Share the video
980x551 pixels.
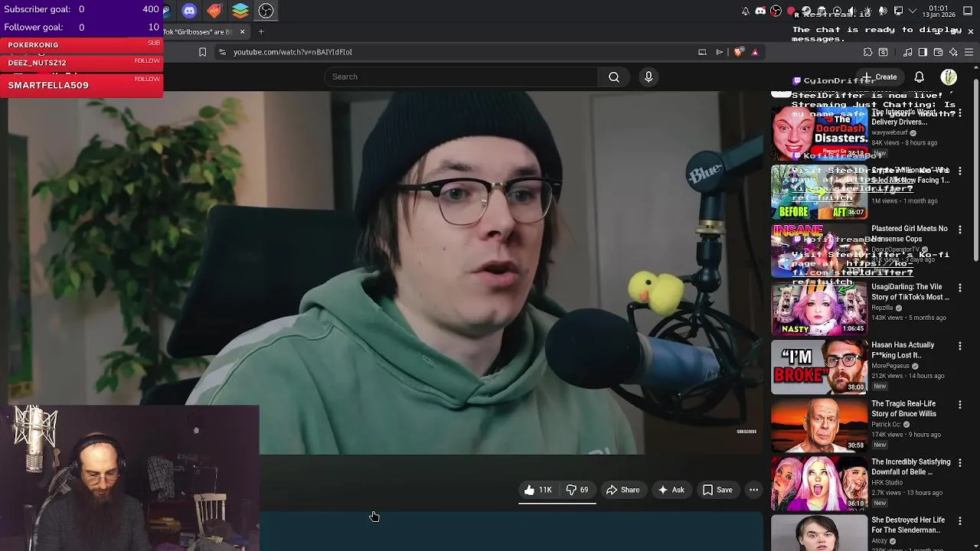[622, 490]
